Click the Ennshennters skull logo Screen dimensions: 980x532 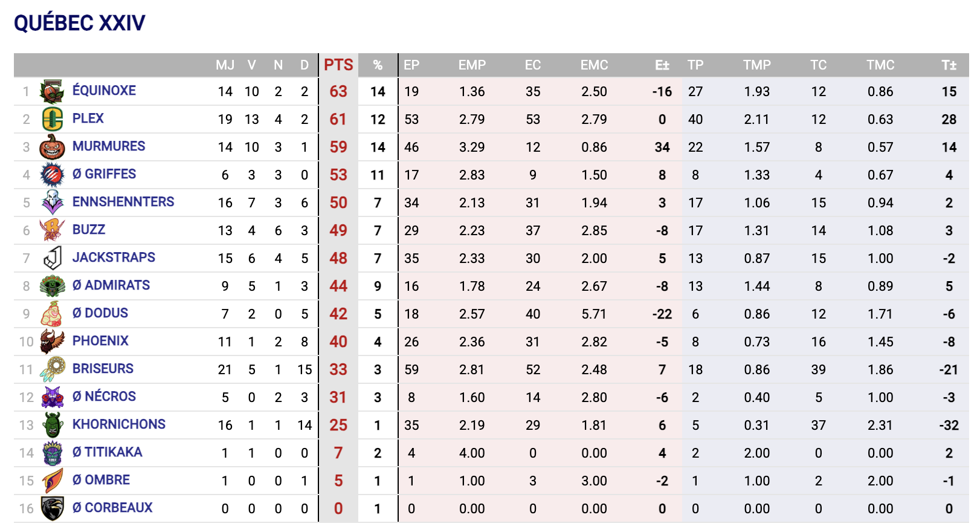[52, 203]
